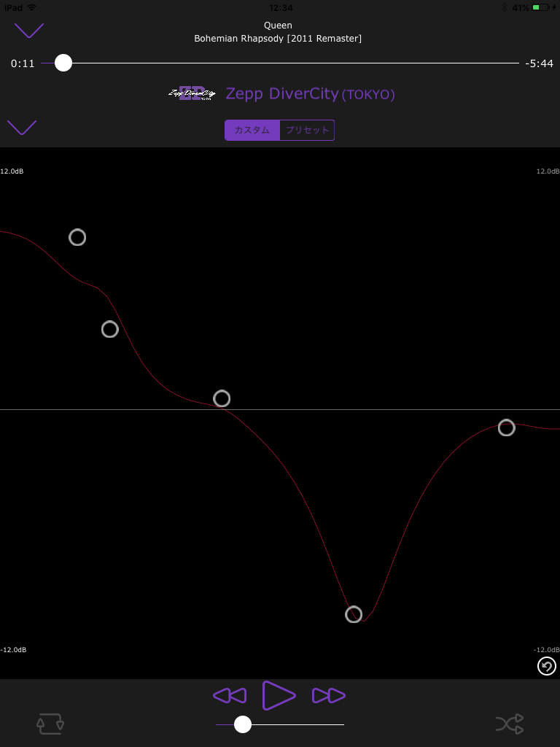Tap the Zepp DiverCity (TOKYO) title
Screen dimensions: 560x747
point(310,94)
